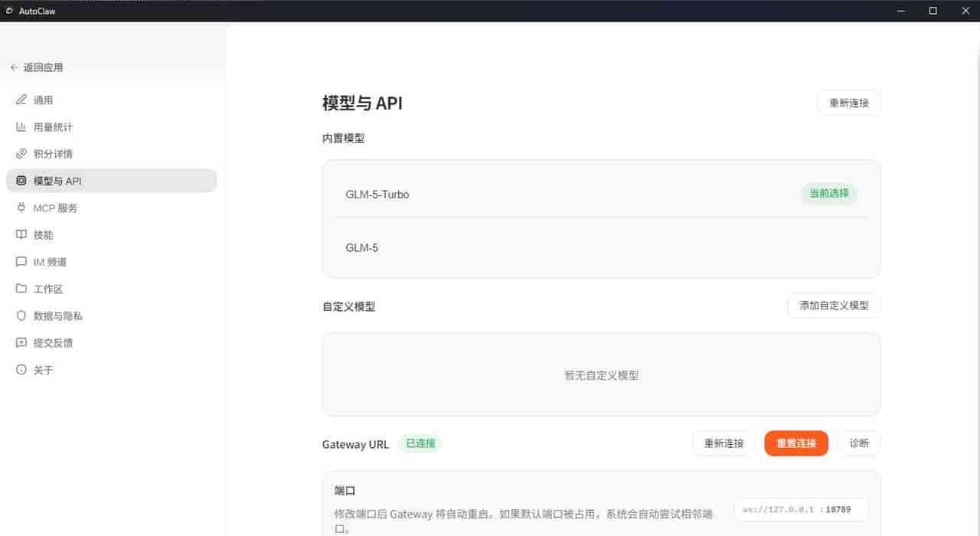Click the Gateway URL label

click(355, 444)
